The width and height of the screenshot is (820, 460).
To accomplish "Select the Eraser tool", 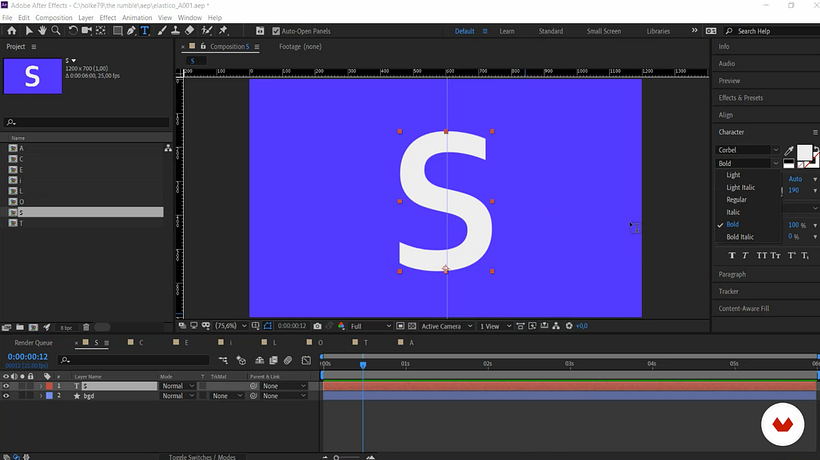I will click(189, 31).
